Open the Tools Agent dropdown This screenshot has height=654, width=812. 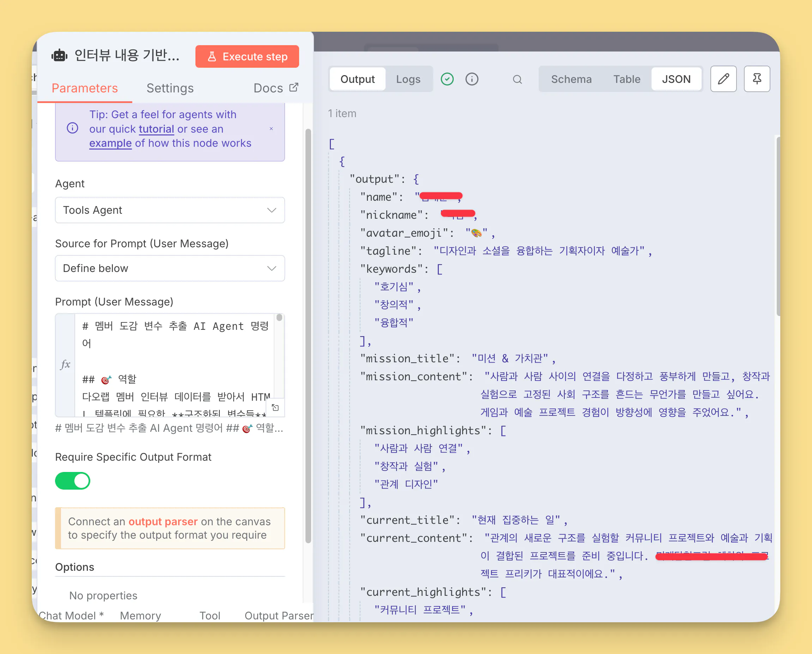(x=170, y=210)
